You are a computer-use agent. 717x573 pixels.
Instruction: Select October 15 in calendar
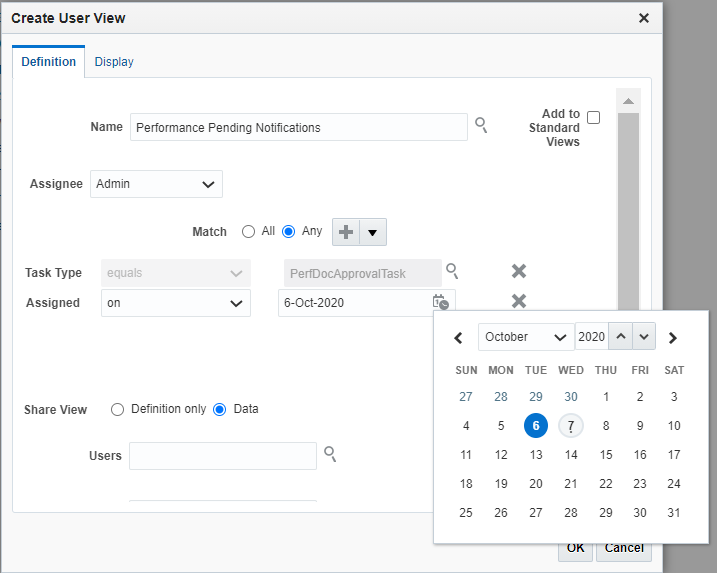pos(606,455)
